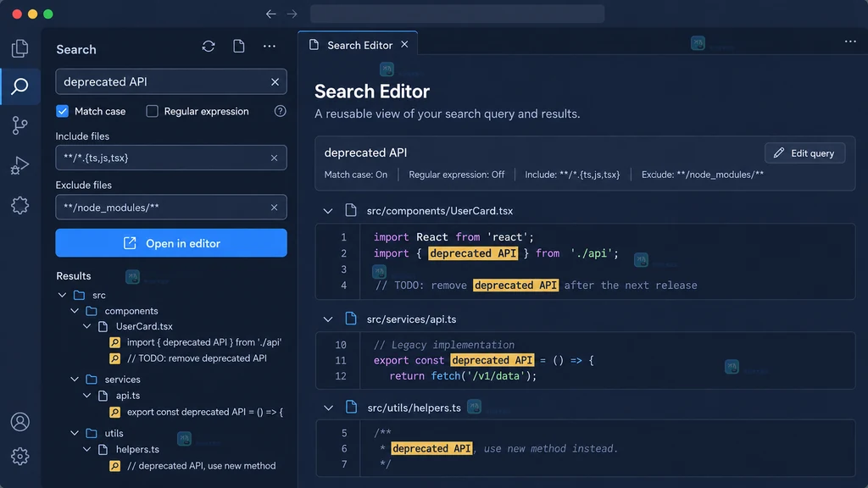Screen dimensions: 868x488
Task: Click match icon beside 'TODO: remove deprecated API'
Action: coord(114,358)
